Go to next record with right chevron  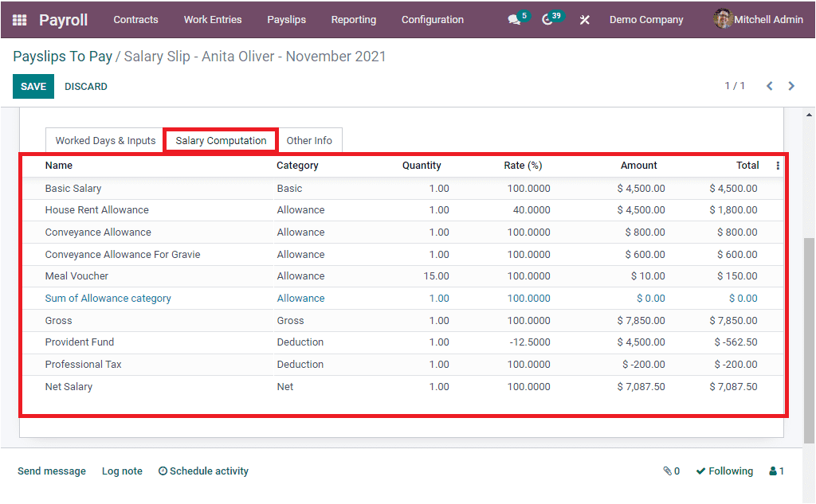point(791,85)
